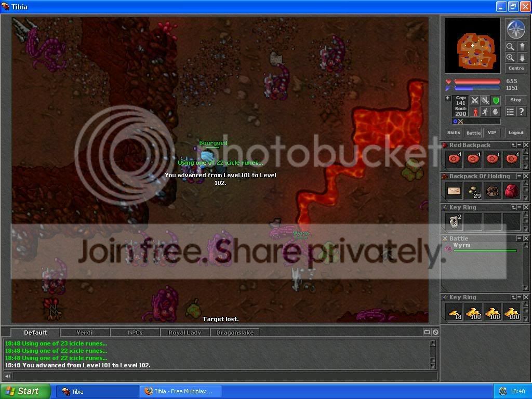Toggle the Battle list window button
532x399 pixels.
tap(473, 132)
